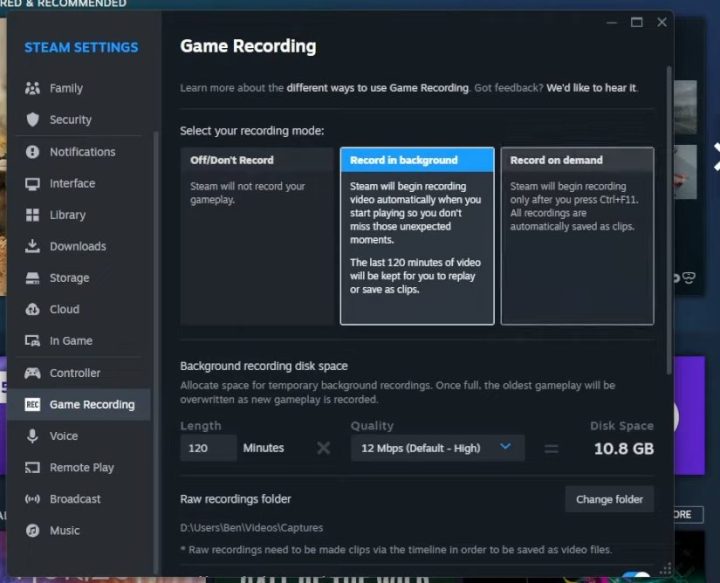720x583 pixels.
Task: Click the Interface monitor icon
Action: point(32,184)
